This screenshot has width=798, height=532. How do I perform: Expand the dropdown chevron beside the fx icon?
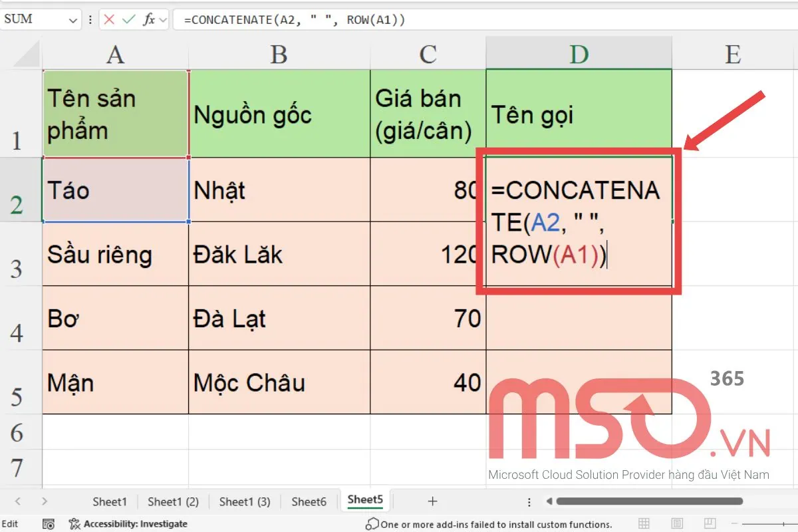(x=164, y=20)
